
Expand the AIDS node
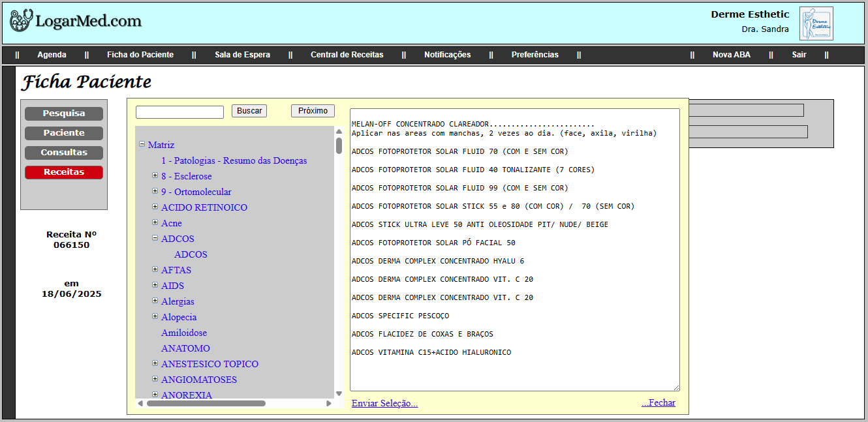(x=155, y=285)
